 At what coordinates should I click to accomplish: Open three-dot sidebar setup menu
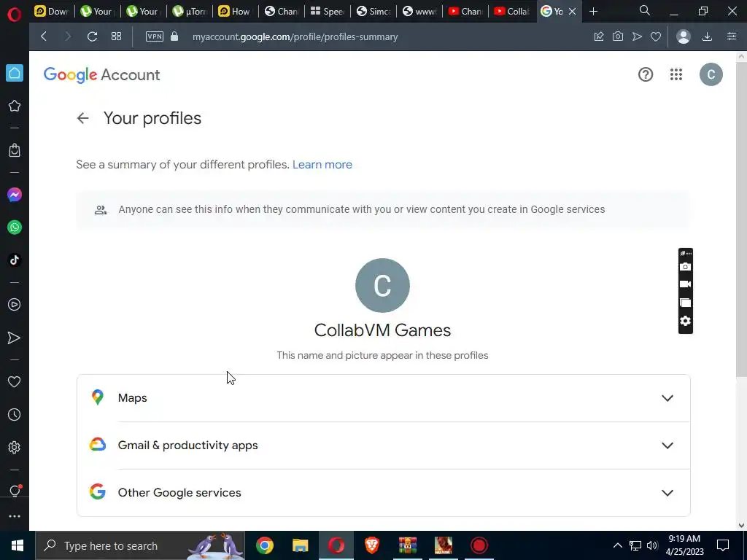click(15, 516)
